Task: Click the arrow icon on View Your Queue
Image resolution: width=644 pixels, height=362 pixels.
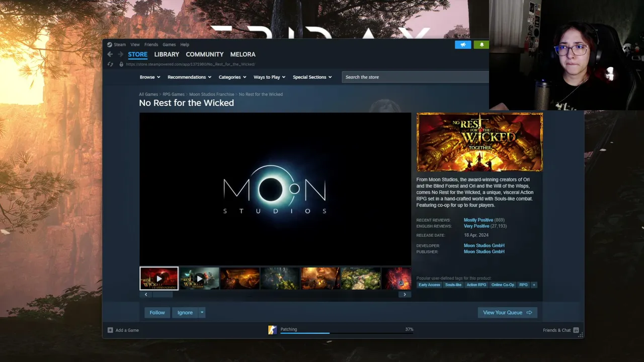Action: click(x=529, y=313)
